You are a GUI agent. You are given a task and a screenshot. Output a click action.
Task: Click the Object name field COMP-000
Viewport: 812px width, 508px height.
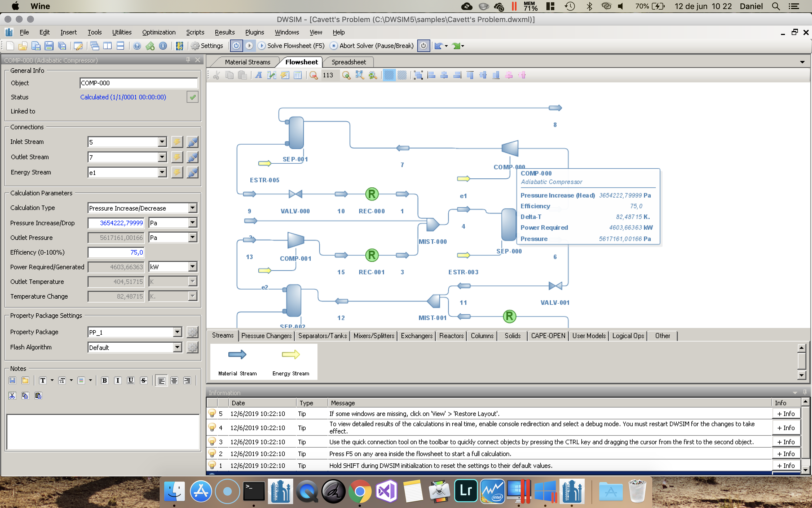[139, 83]
